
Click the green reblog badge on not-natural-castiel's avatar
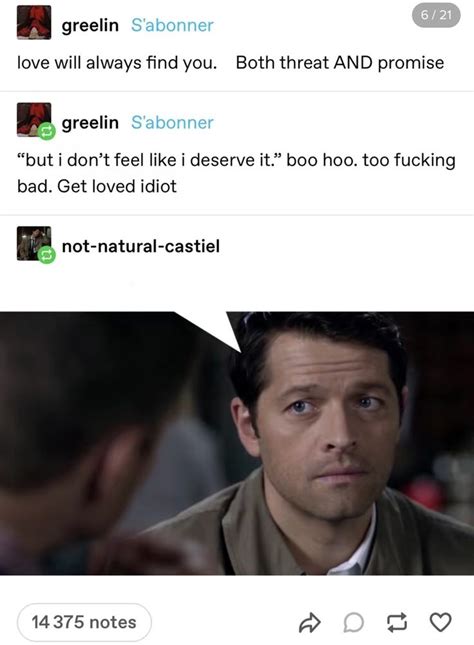point(46,255)
